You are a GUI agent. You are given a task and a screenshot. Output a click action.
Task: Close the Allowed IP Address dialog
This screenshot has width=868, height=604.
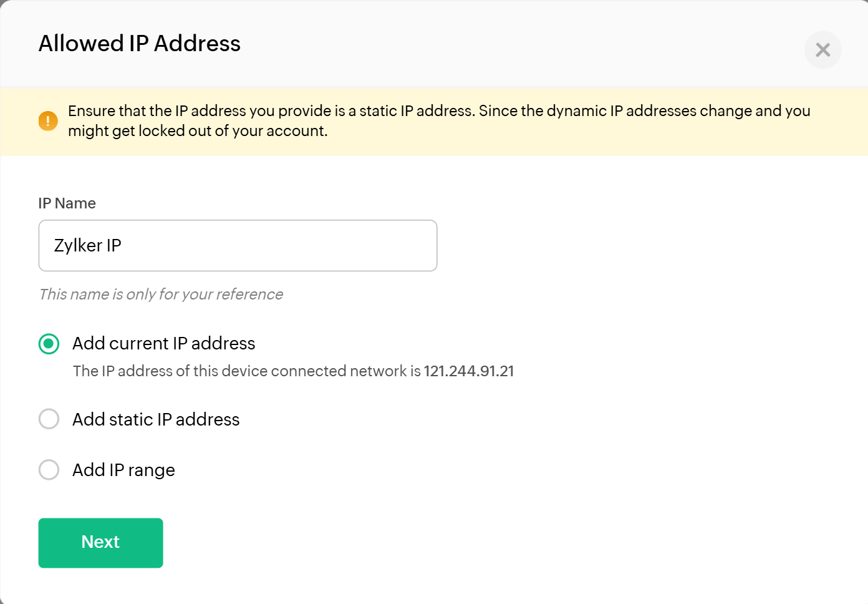coord(822,50)
